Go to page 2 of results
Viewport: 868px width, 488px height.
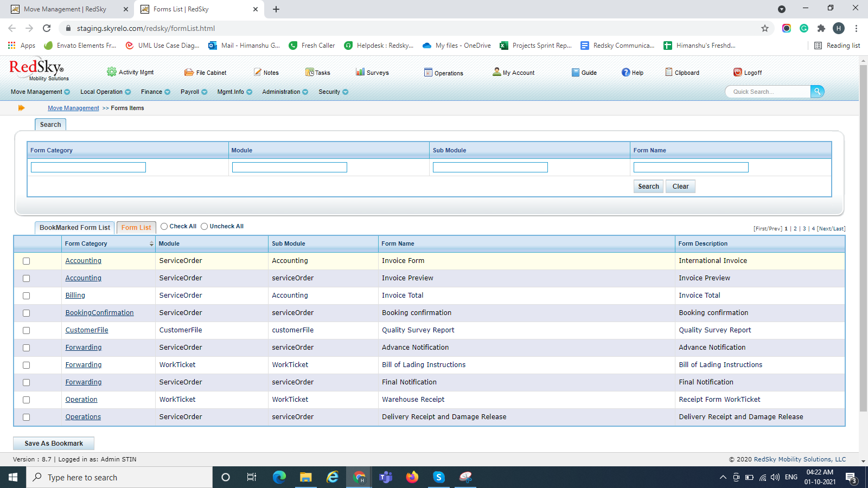[795, 229]
